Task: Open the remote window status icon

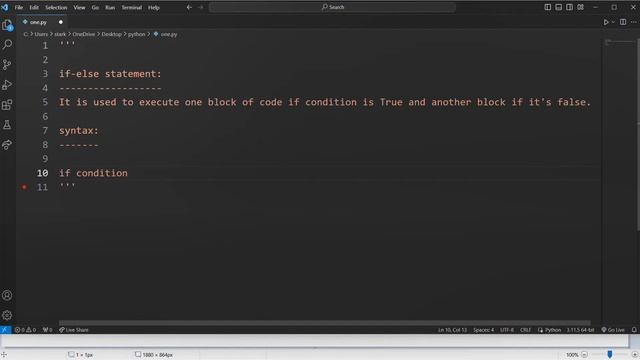Action: coord(5,330)
